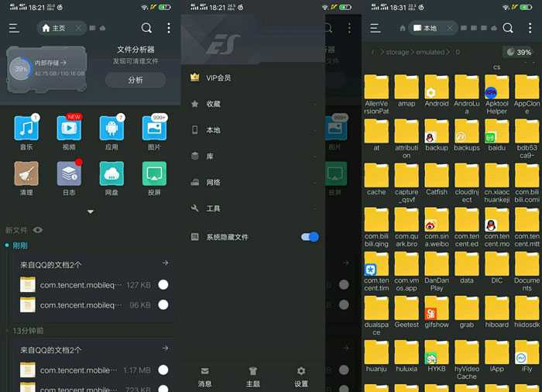Open the Screen cast (投屏) icon on home screen
Viewport: 542px width, 392px height.
[154, 174]
